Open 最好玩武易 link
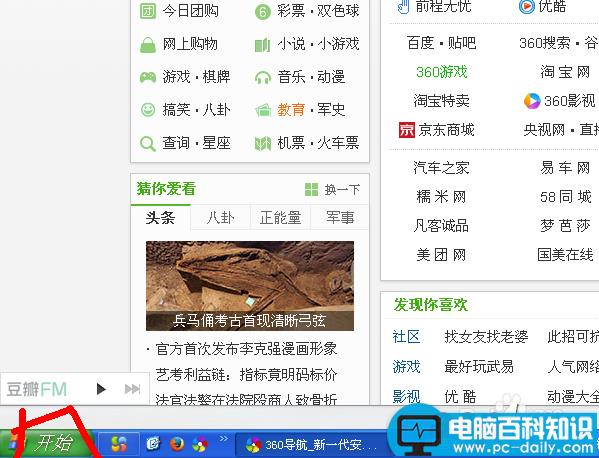Image resolution: width=599 pixels, height=458 pixels. (x=479, y=367)
